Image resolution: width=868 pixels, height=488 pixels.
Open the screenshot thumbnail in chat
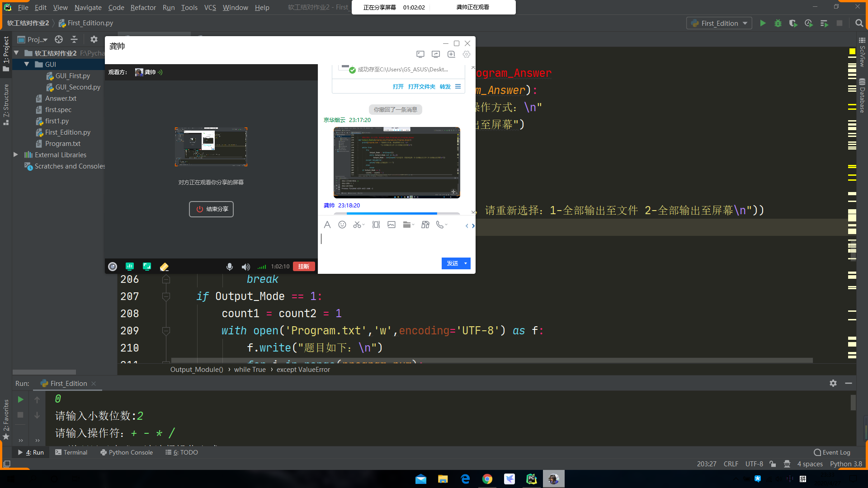[x=396, y=163]
